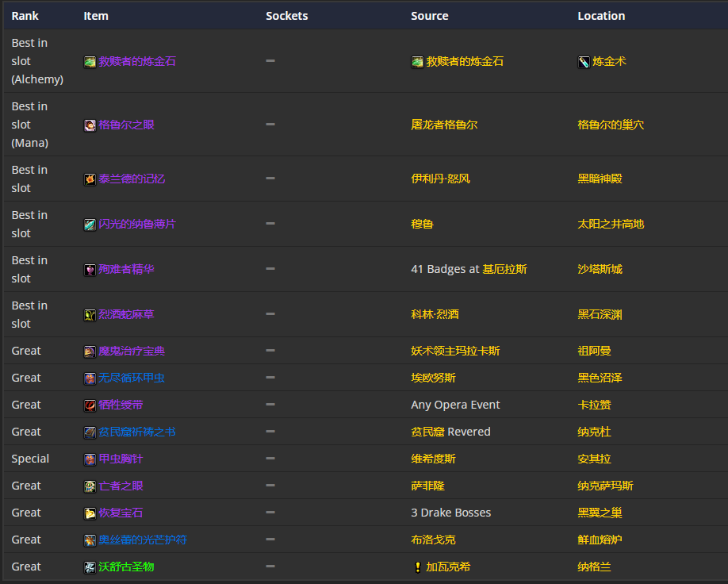Follow the 穆鲁 source link

[422, 224]
